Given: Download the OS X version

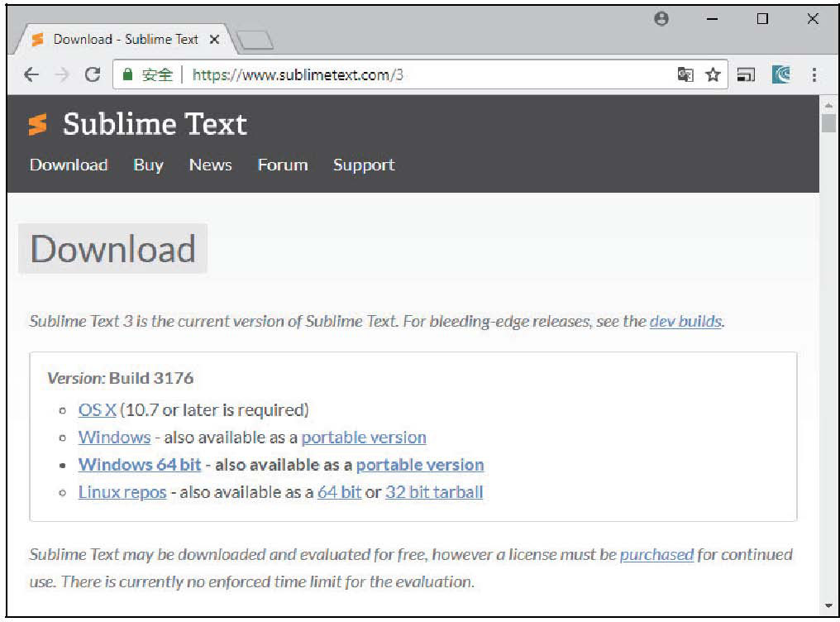Looking at the screenshot, I should tap(97, 410).
